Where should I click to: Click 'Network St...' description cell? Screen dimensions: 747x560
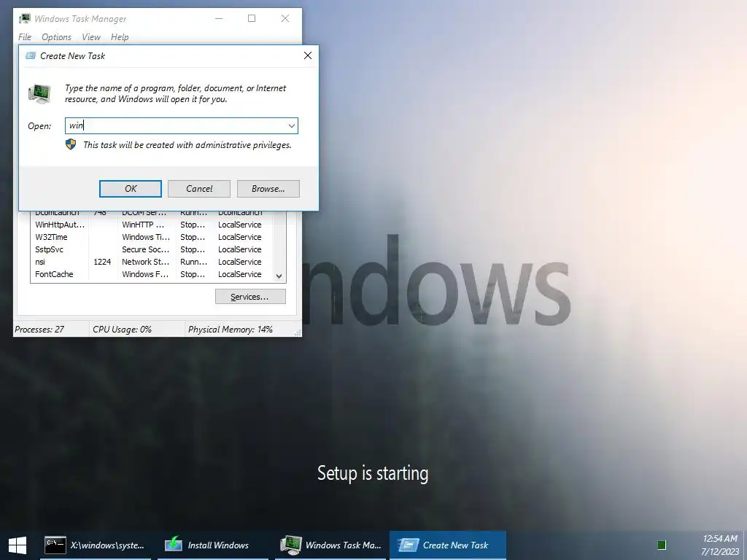click(145, 262)
